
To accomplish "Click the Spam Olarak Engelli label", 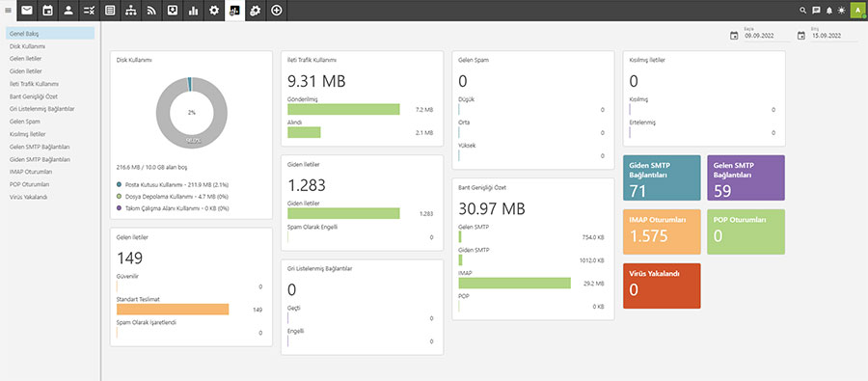I will pyautogui.click(x=312, y=227).
